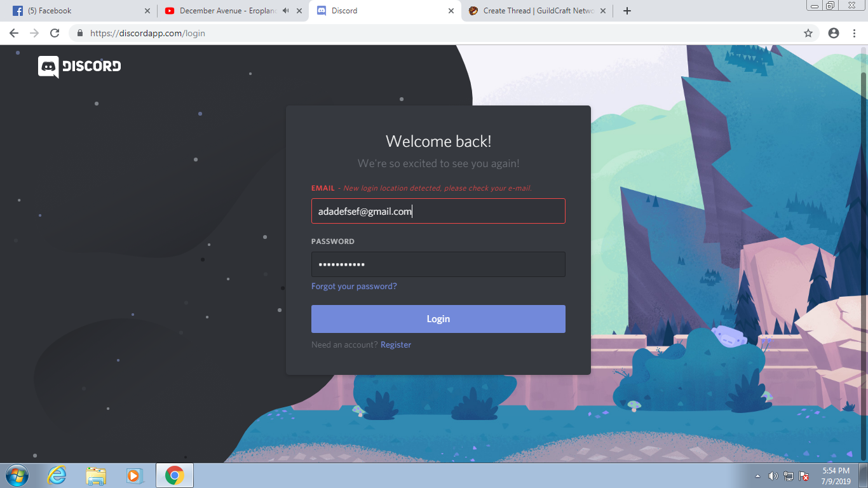Image resolution: width=868 pixels, height=488 pixels.
Task: Bookmark this page with the star icon
Action: (x=808, y=33)
